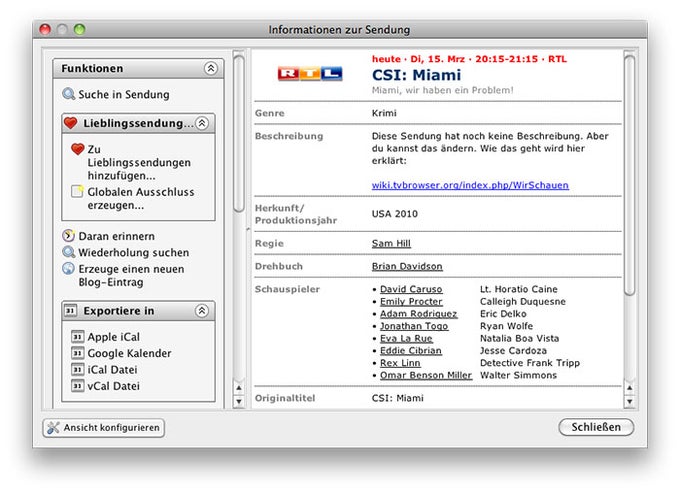Open the Adam Rodriguez actor link

coord(418,313)
